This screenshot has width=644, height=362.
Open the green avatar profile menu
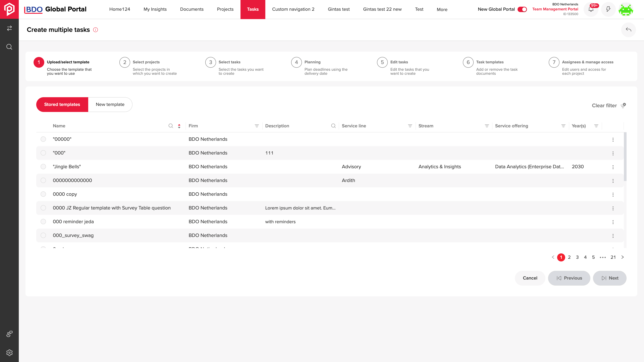[x=626, y=10]
